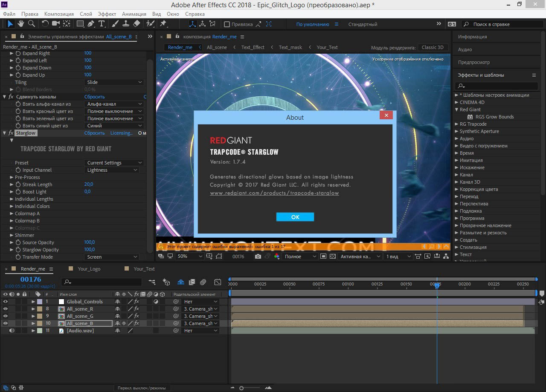Select the Clone Stamp tool
This screenshot has height=392, width=546.
click(126, 24)
